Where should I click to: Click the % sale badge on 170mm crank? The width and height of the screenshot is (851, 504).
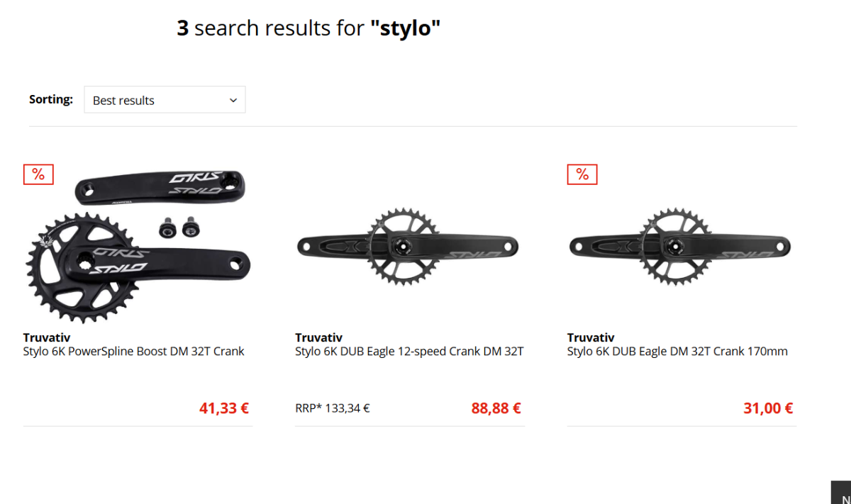click(582, 174)
